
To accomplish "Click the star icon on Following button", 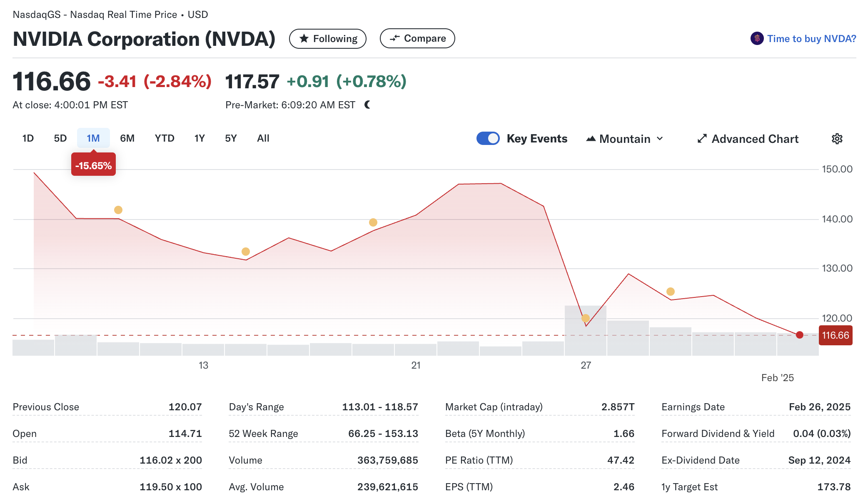I will (x=304, y=39).
